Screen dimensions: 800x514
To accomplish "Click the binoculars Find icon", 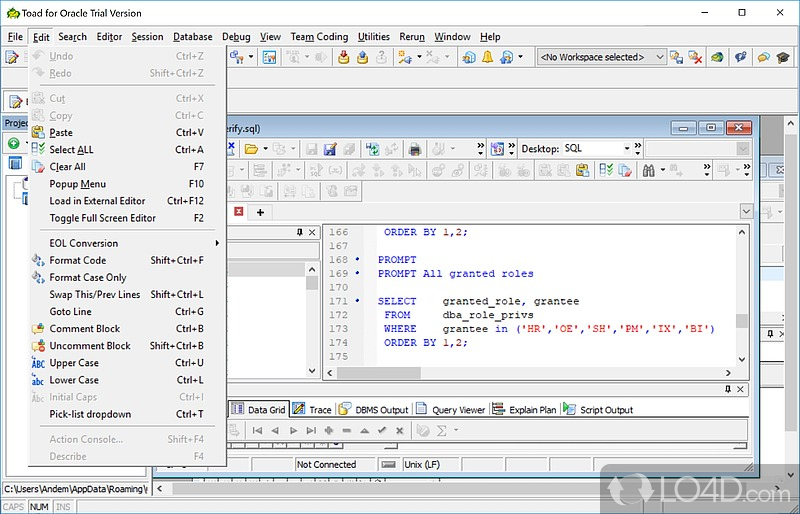I will (648, 171).
